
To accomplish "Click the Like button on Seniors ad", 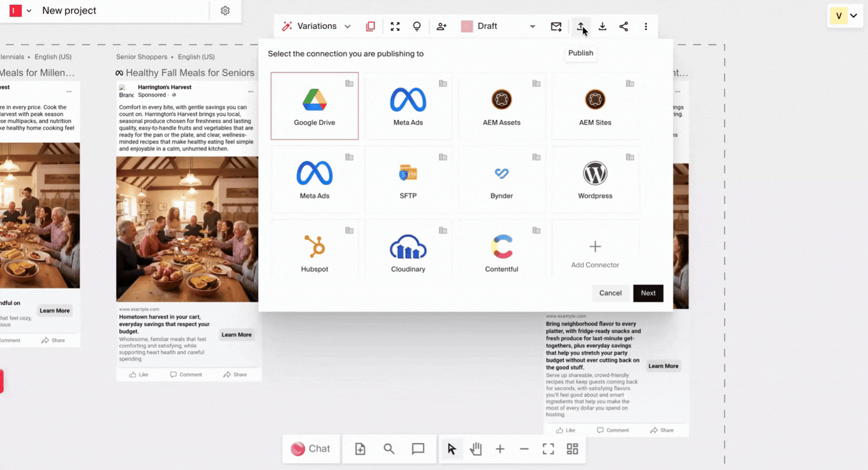I will tap(139, 374).
